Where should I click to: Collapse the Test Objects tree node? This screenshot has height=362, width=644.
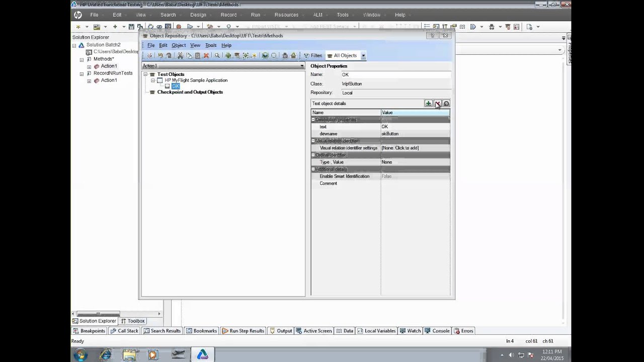pos(145,74)
